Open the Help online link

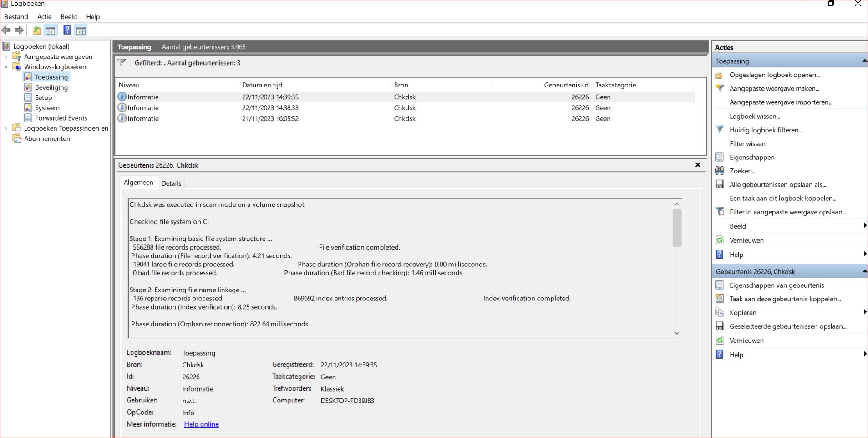pos(201,424)
